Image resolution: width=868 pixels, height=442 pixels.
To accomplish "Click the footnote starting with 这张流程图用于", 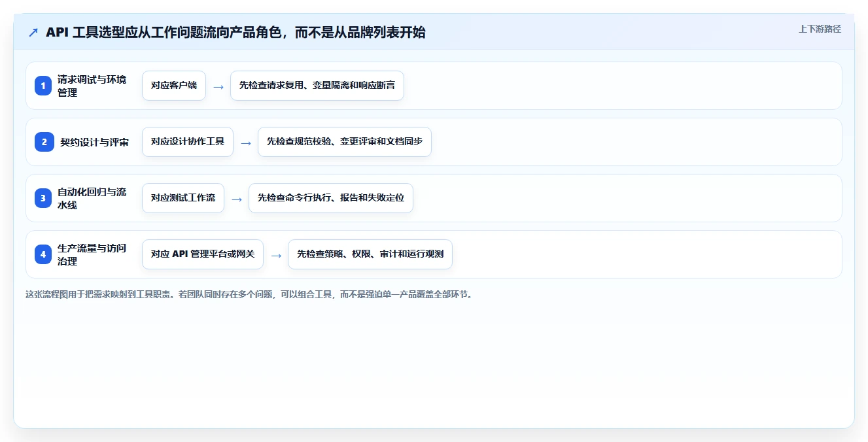I will click(249, 295).
